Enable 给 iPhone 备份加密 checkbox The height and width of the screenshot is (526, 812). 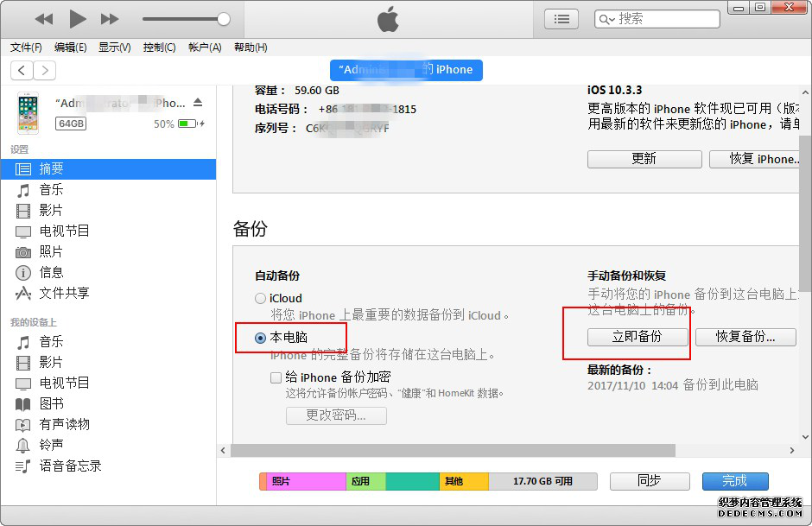(276, 377)
